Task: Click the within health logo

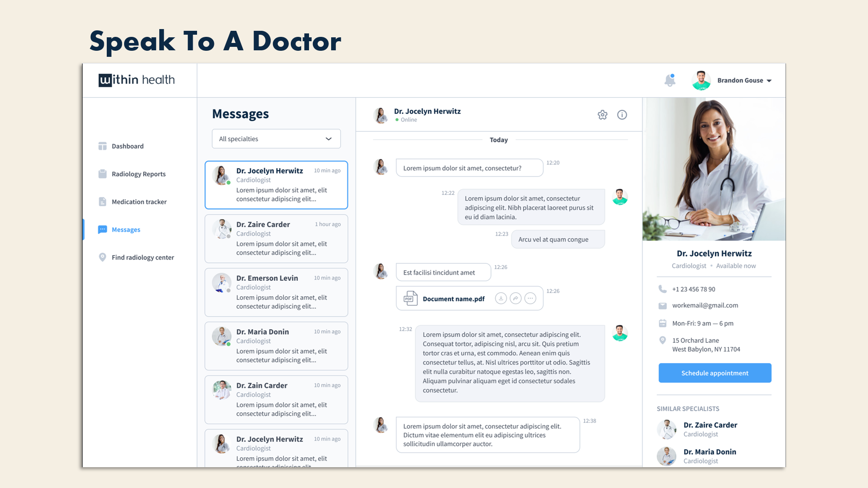Action: 136,80
